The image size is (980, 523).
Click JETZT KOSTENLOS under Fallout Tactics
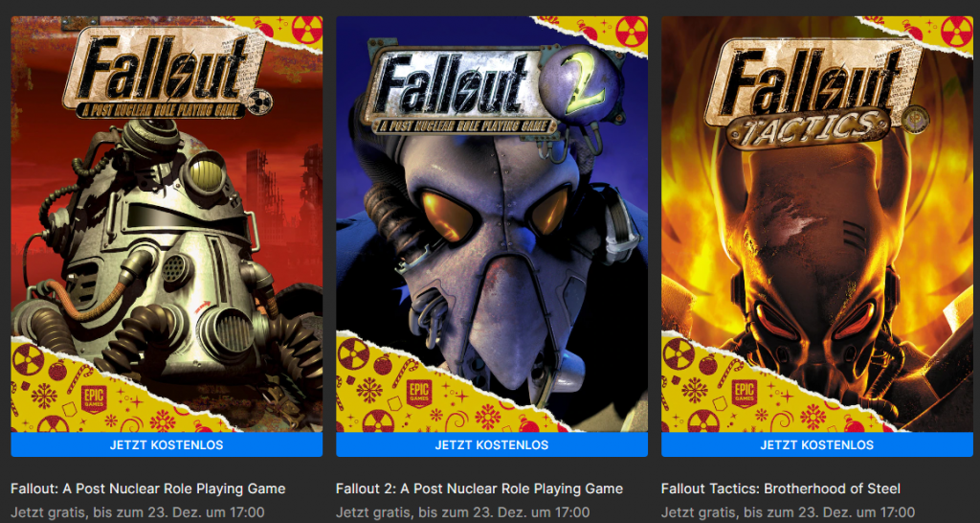tap(817, 444)
